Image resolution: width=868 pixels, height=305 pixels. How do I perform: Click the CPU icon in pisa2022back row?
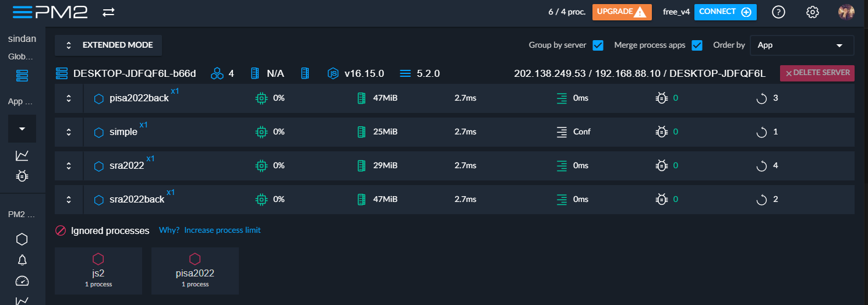(262, 98)
